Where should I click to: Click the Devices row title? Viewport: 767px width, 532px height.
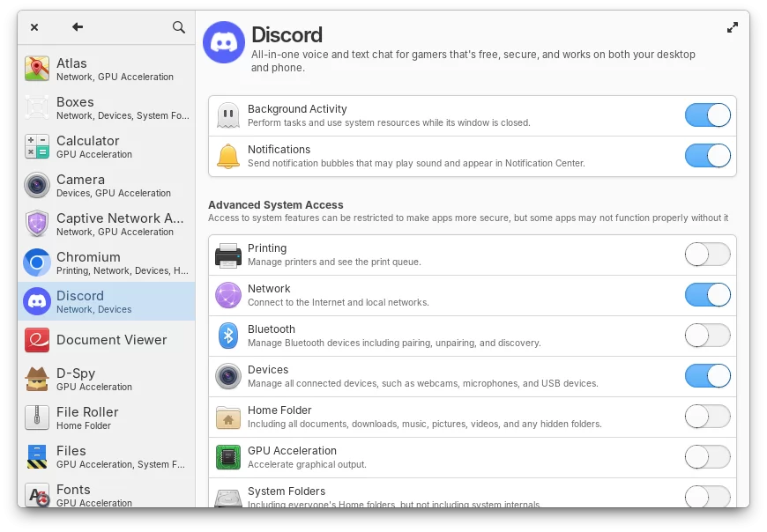(268, 370)
